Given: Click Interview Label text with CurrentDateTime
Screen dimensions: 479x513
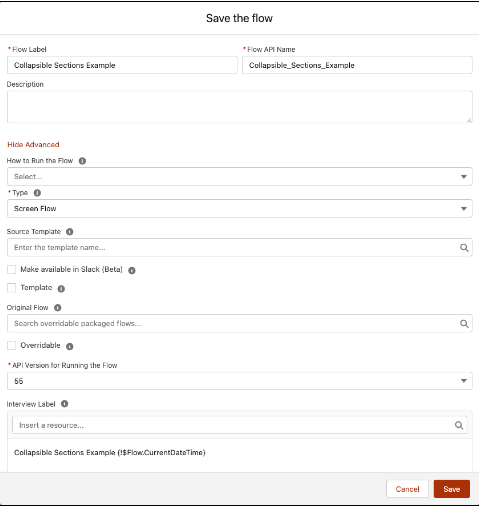Looking at the screenshot, I should tap(110, 453).
